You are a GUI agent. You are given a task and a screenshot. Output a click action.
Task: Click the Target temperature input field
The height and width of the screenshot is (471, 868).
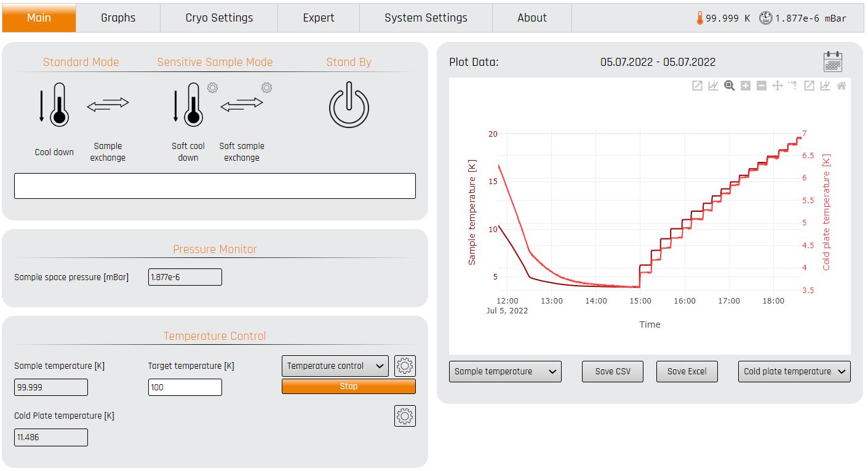coord(185,387)
